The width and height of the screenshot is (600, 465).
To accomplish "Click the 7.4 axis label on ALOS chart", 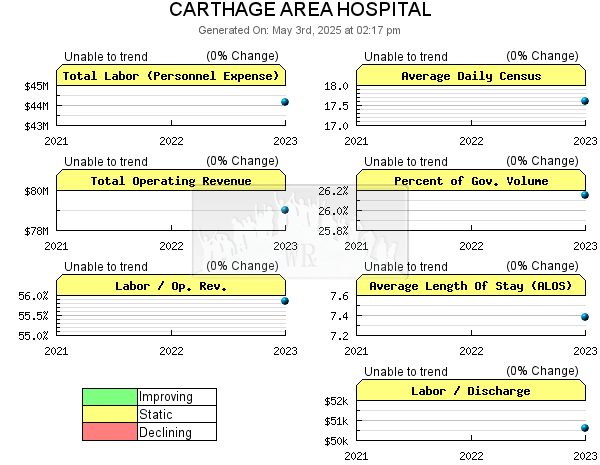I will pyautogui.click(x=339, y=316).
